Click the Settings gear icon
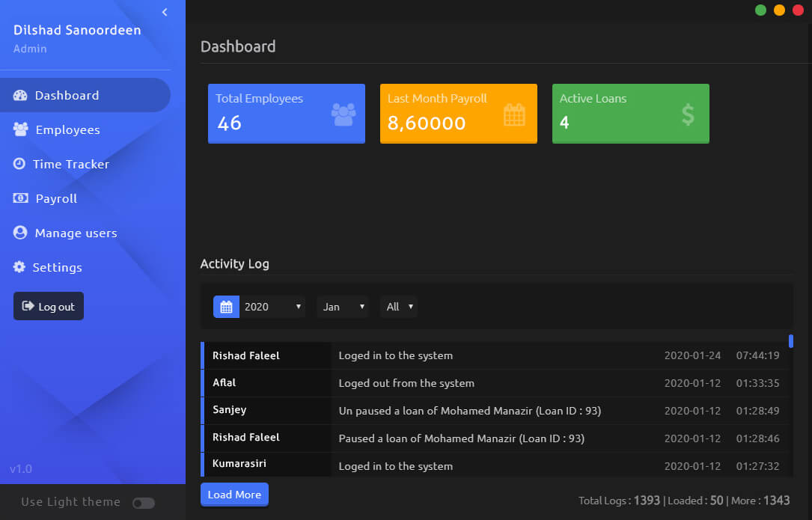Image resolution: width=812 pixels, height=520 pixels. click(19, 267)
